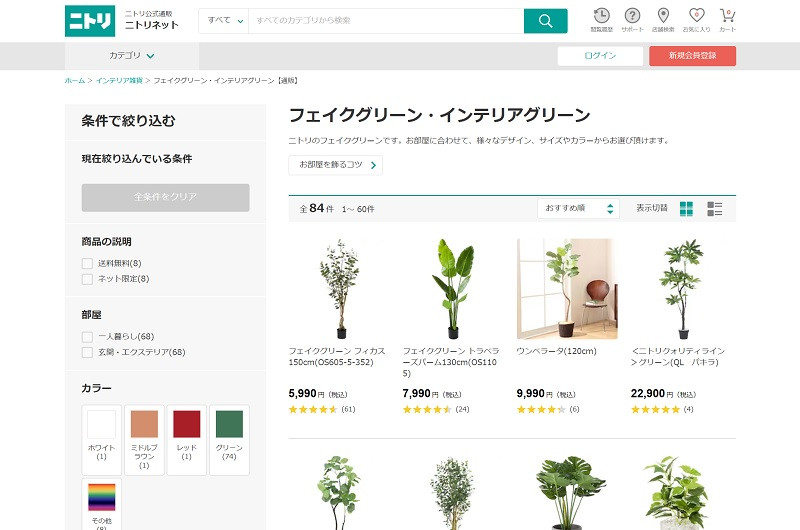Viewport: 800px width, 530px height.
Task: Check the ネット限定 filter checkbox
Action: [87, 278]
